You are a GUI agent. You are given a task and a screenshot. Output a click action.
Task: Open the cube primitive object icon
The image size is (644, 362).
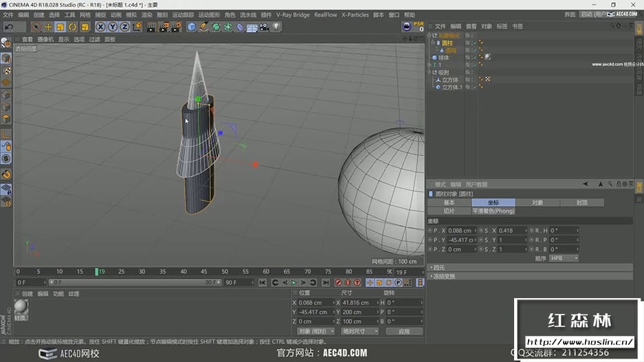pyautogui.click(x=192, y=27)
